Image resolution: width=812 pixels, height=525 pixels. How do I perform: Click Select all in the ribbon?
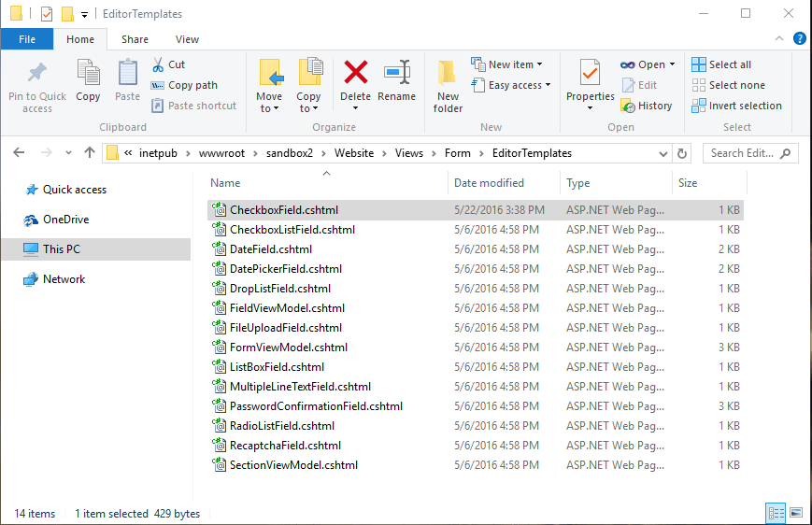click(721, 64)
